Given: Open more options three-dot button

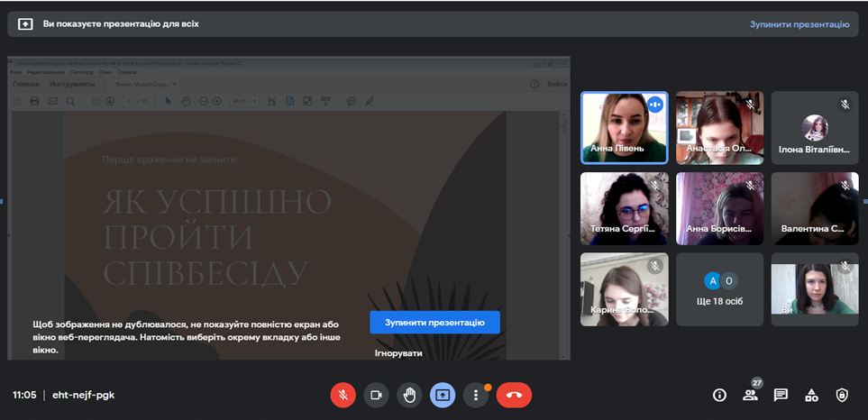Looking at the screenshot, I should 476,395.
